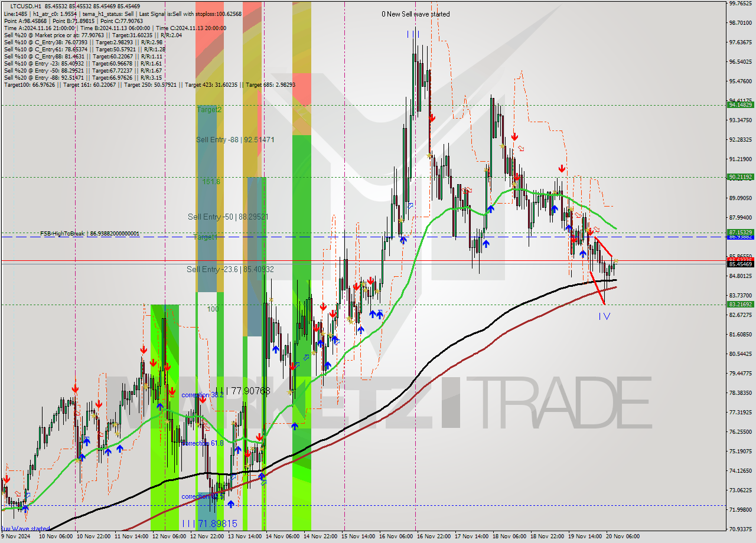Click price axis value 80.54425
The height and width of the screenshot is (543, 756).
[x=741, y=354]
